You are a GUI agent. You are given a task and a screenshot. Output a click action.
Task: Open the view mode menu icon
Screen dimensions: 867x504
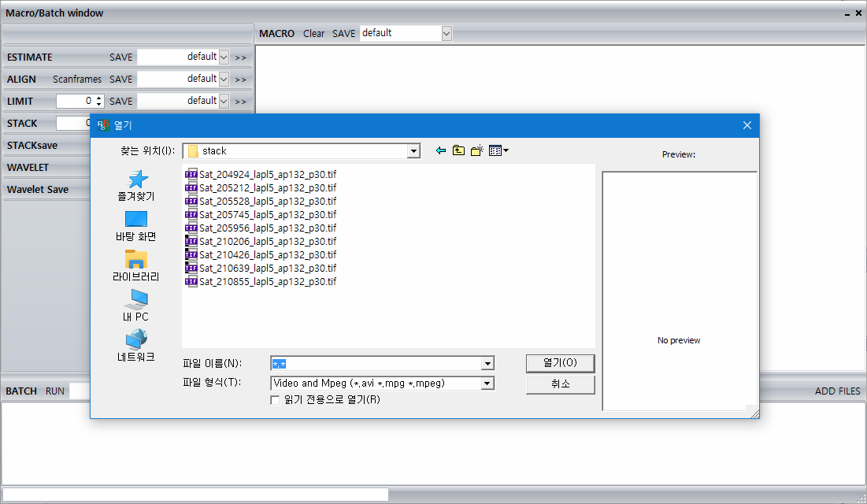(x=495, y=150)
